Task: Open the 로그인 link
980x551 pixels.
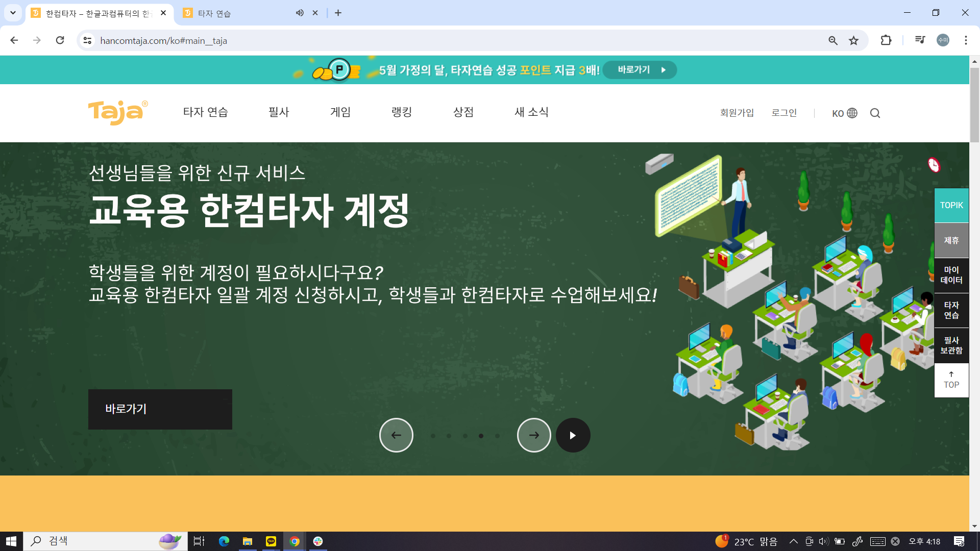Action: 784,113
